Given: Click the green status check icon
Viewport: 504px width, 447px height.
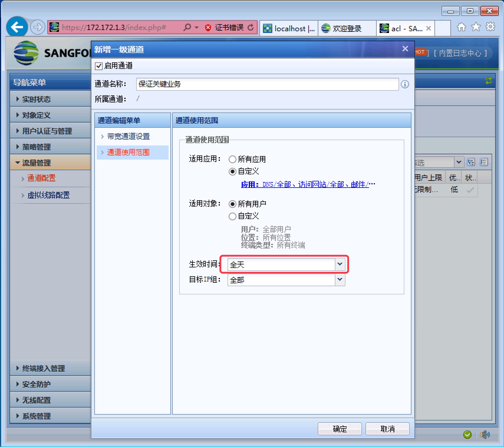Looking at the screenshot, I should click(467, 434).
